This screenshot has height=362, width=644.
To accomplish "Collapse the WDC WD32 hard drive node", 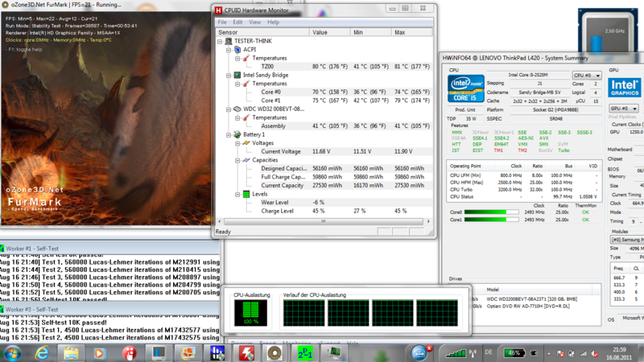I will pos(229,109).
